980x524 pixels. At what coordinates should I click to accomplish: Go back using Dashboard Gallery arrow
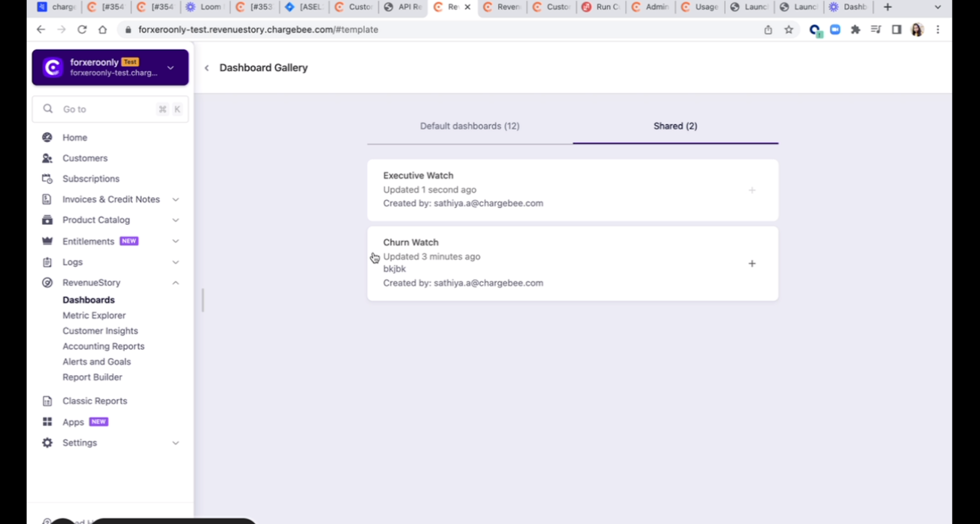(x=207, y=68)
